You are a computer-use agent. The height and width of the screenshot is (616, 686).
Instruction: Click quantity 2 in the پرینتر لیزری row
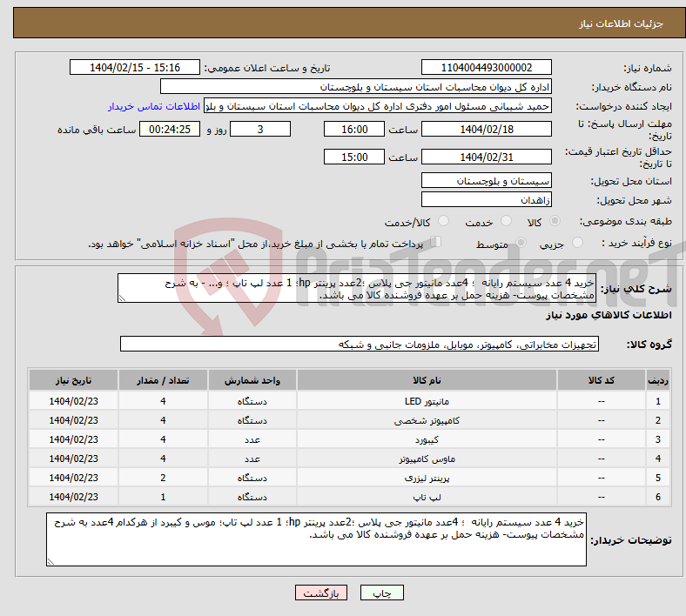pyautogui.click(x=163, y=478)
